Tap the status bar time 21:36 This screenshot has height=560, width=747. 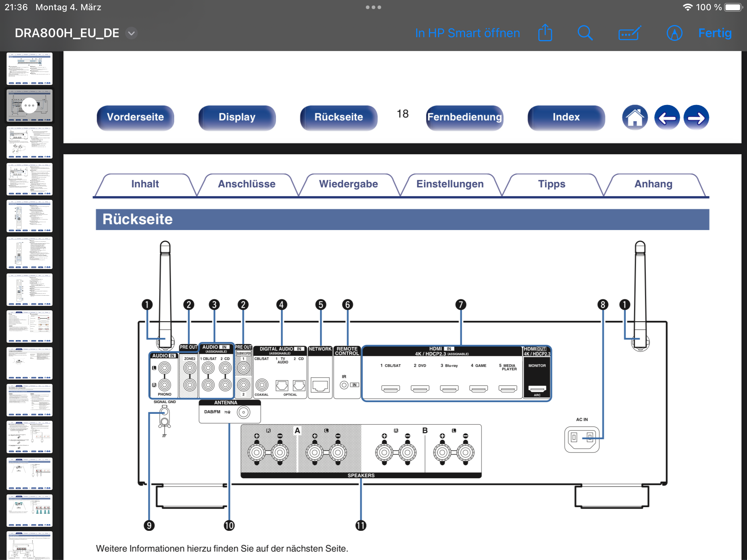[x=16, y=7]
